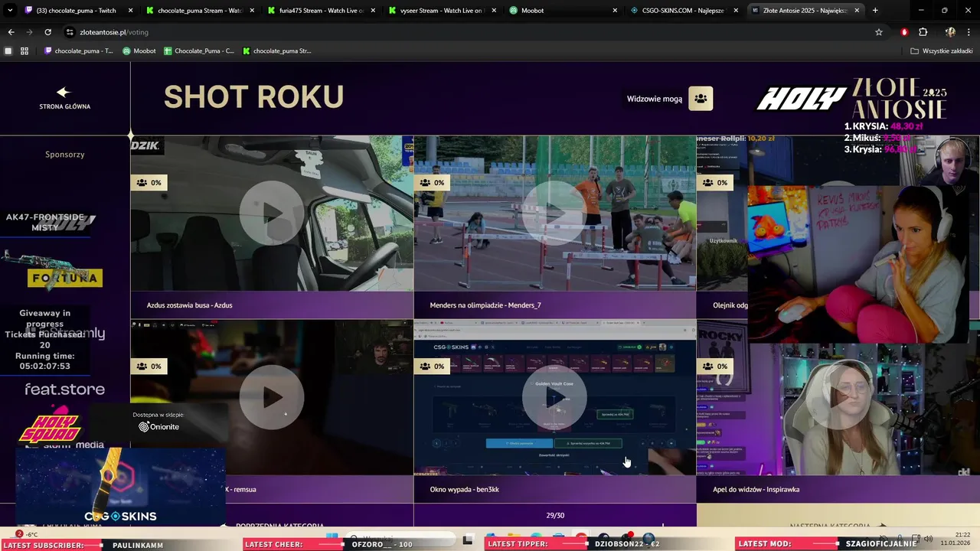Image resolution: width=980 pixels, height=551 pixels.
Task: Close the Moobot browser tab
Action: tap(615, 11)
